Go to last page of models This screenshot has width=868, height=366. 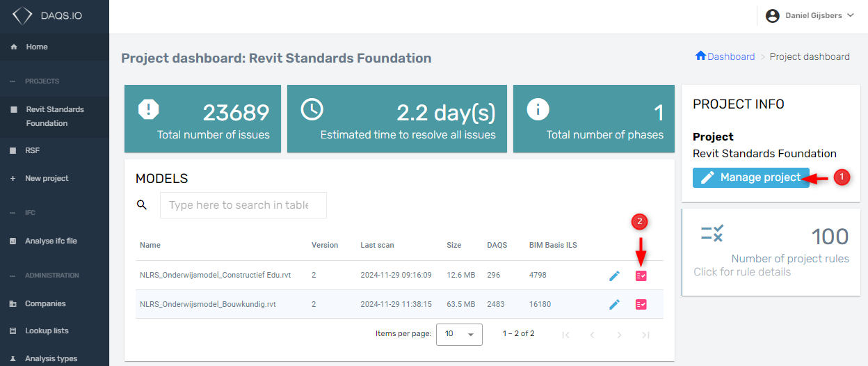645,335
